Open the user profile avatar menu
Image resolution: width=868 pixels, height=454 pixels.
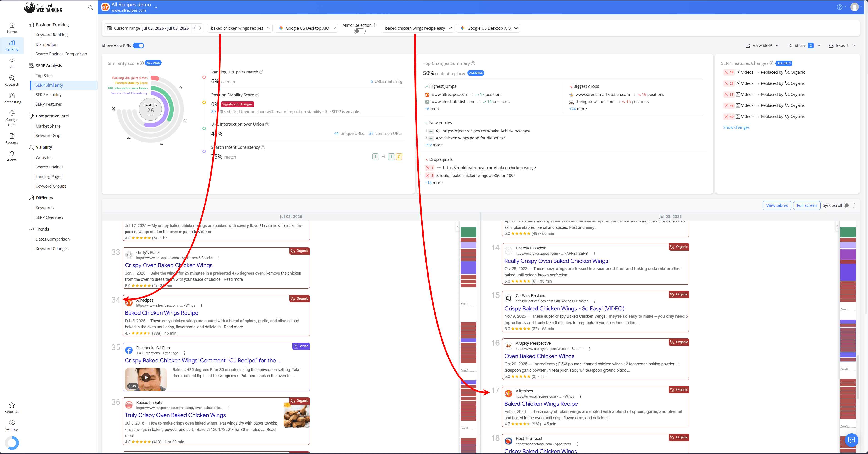click(x=855, y=7)
